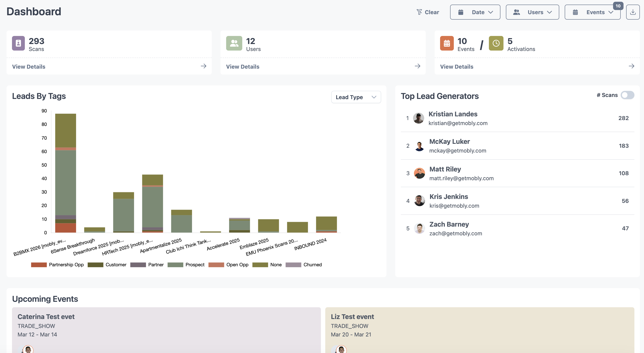Open View Details under Scans
Viewport: 644px width, 353px height.
[29, 66]
